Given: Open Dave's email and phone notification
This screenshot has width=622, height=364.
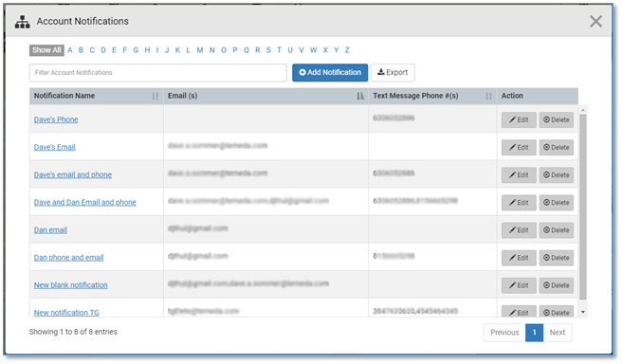Looking at the screenshot, I should 73,174.
